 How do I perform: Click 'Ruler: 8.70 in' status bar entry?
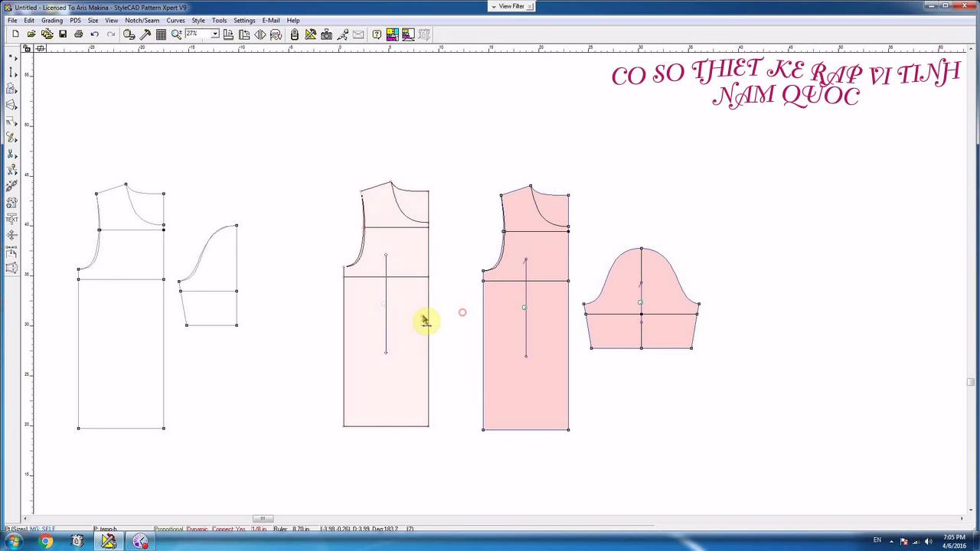pyautogui.click(x=291, y=529)
